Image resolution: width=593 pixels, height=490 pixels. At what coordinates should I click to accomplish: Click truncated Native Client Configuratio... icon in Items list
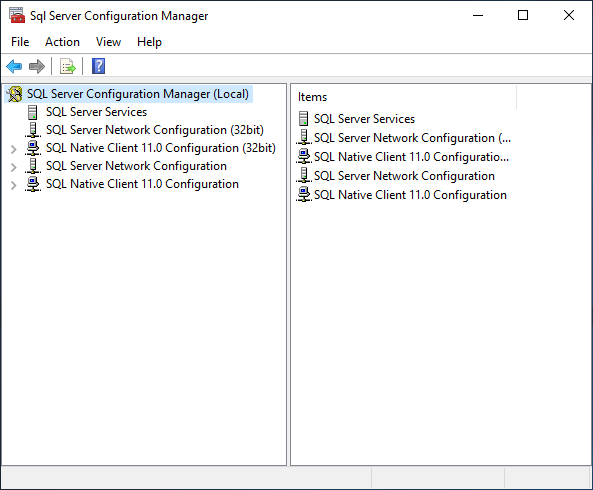[304, 157]
